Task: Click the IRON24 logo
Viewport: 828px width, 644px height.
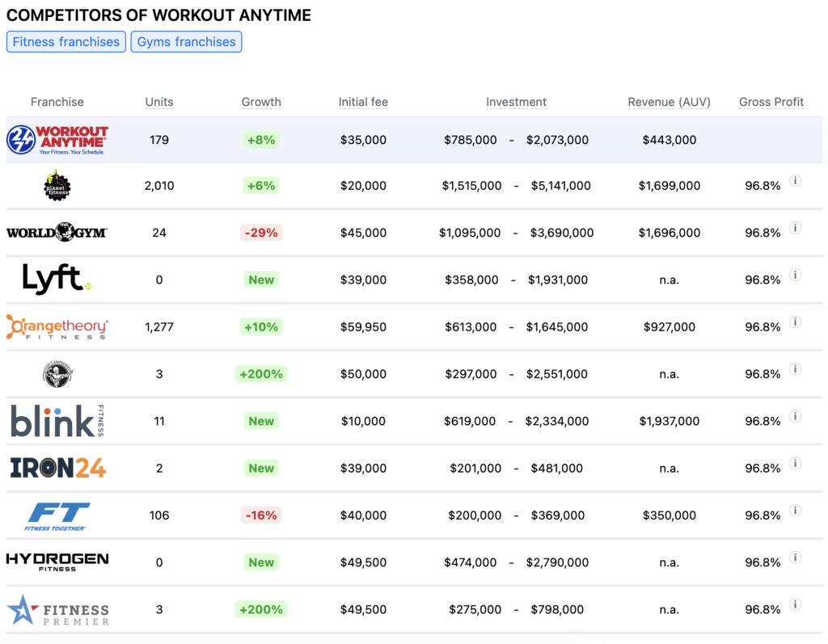Action: pos(58,468)
